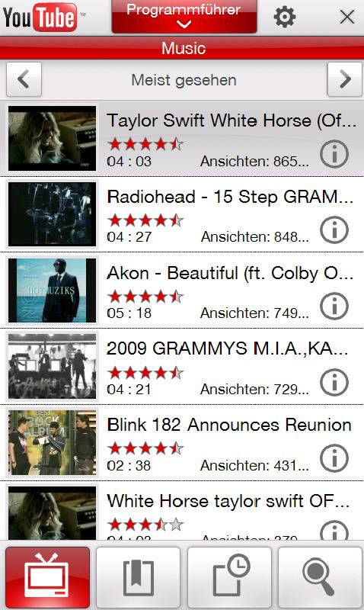The image size is (364, 610).
Task: Select the TV videos tab
Action: click(47, 577)
